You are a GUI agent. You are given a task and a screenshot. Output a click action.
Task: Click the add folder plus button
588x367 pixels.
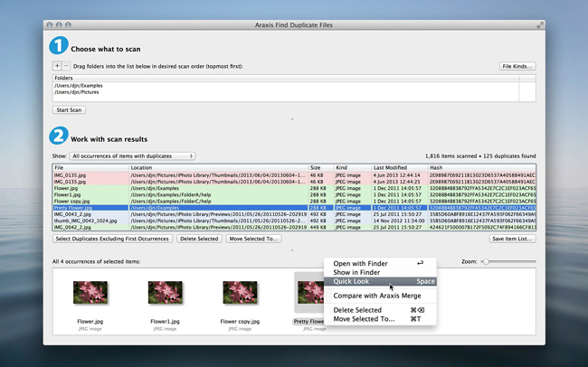pyautogui.click(x=57, y=66)
